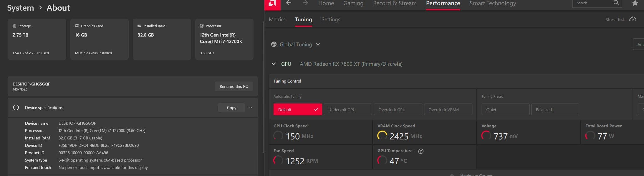Click the Storage card icon
The width and height of the screenshot is (644, 176).
coord(14,26)
